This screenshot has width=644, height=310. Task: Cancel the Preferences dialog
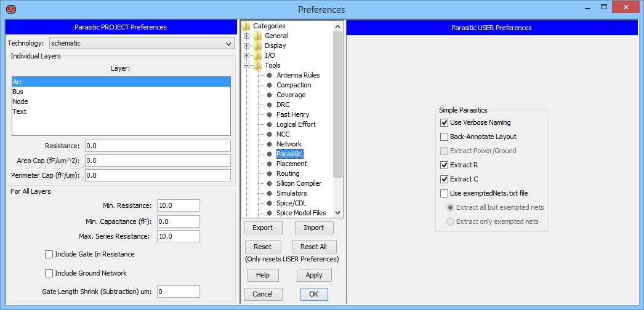click(262, 294)
